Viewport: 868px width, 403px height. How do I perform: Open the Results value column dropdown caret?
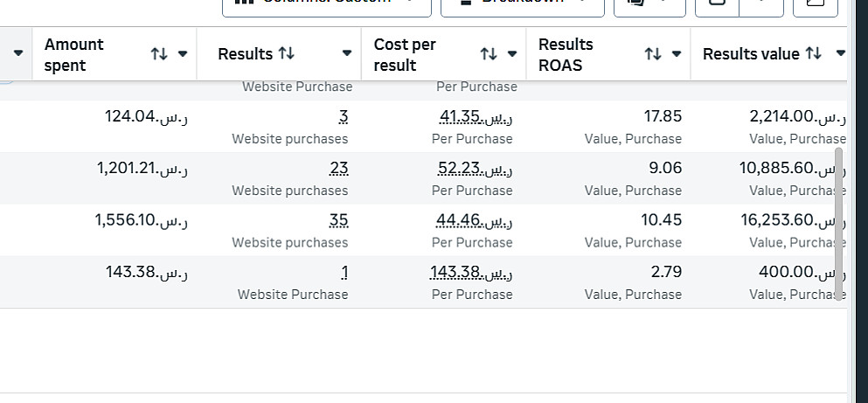pyautogui.click(x=840, y=54)
